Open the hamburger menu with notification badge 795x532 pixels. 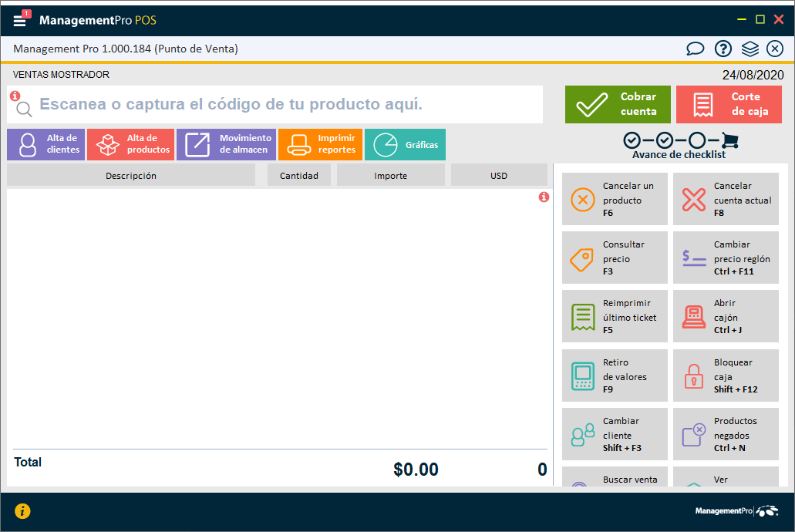tap(21, 19)
